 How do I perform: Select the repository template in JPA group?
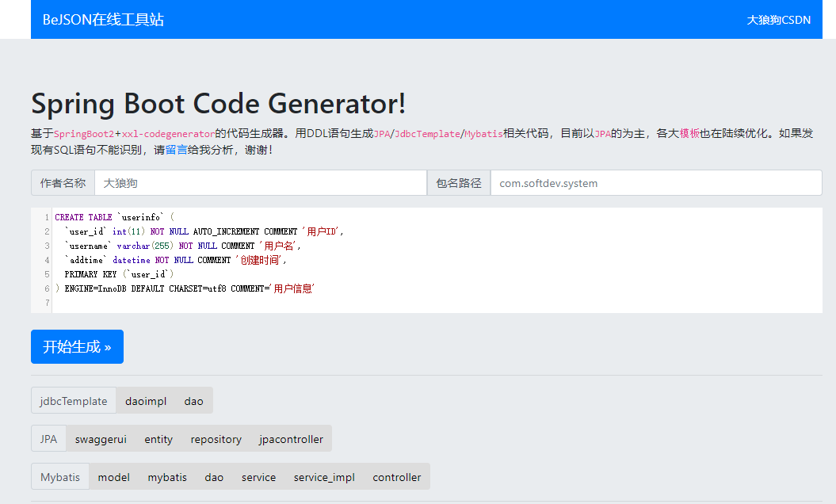[x=216, y=439]
